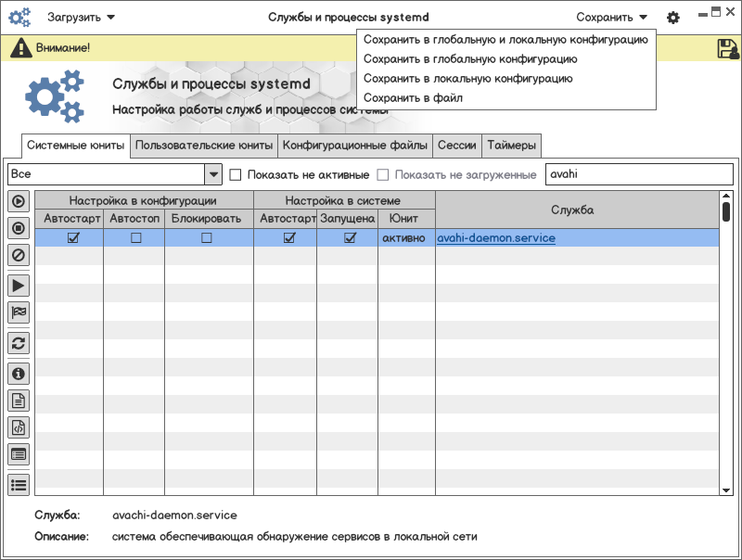Image resolution: width=742 pixels, height=560 pixels.
Task: Click the circled play icon in sidebar
Action: coord(18,201)
